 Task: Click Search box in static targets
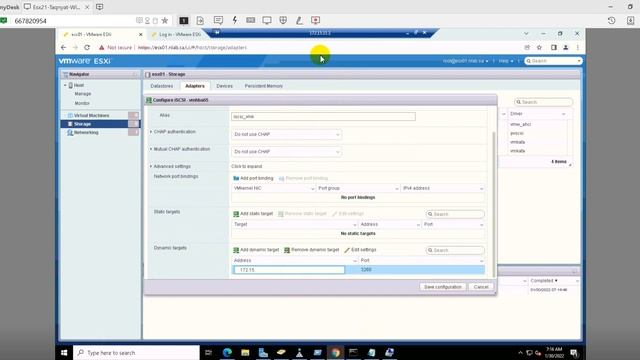click(x=455, y=214)
